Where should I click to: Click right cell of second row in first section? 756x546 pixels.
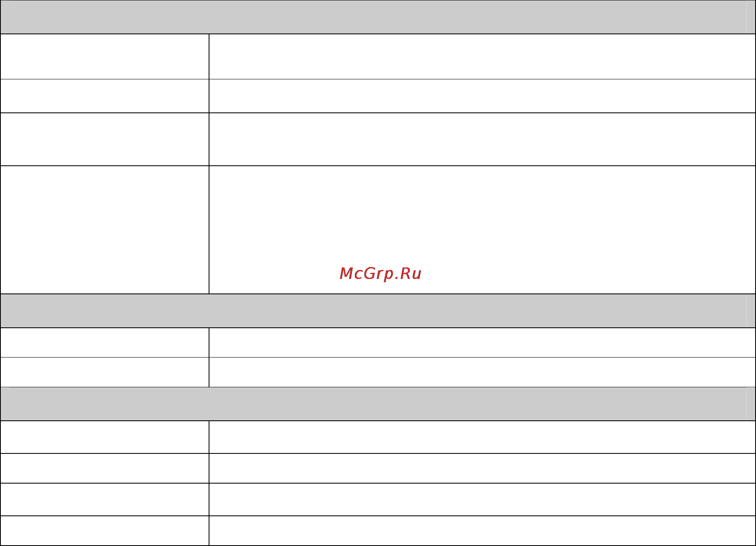482,96
